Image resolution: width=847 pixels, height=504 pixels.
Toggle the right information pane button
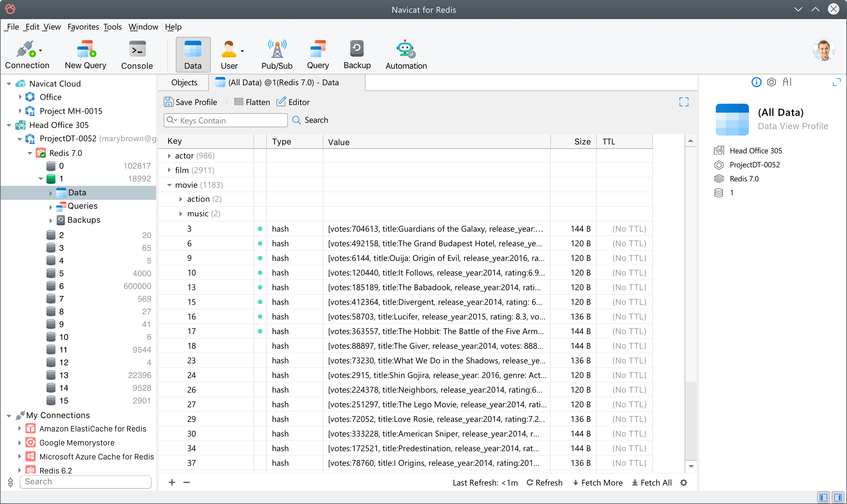[x=838, y=498]
